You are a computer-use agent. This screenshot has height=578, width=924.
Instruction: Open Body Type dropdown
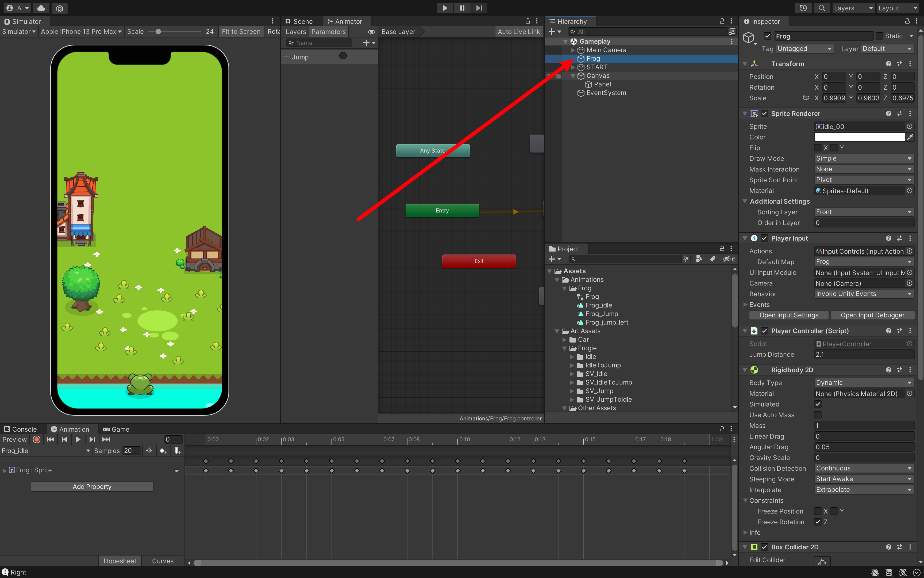(x=864, y=383)
